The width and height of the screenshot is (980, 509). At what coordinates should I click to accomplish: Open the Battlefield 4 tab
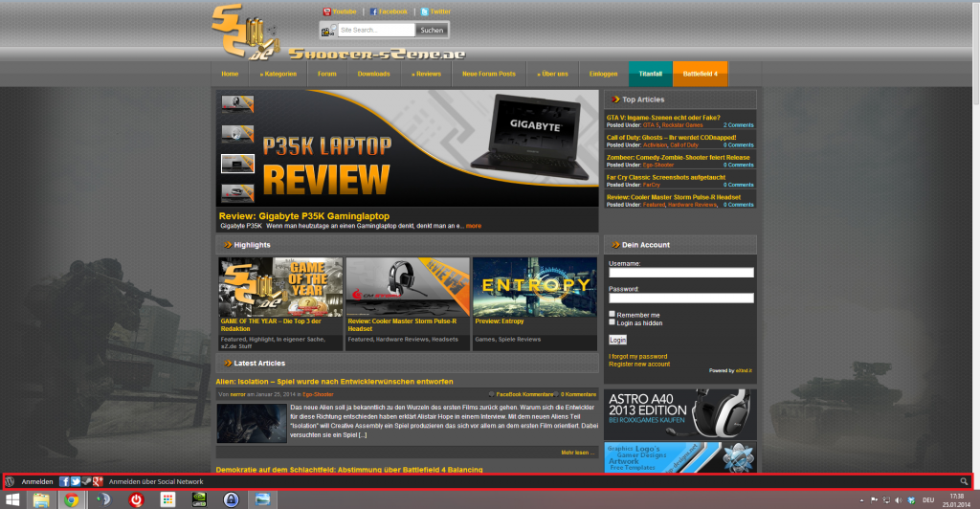tap(700, 74)
